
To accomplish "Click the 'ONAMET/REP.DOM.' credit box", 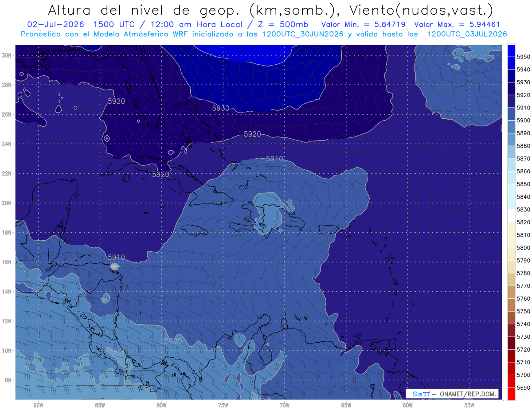I will click(452, 394).
